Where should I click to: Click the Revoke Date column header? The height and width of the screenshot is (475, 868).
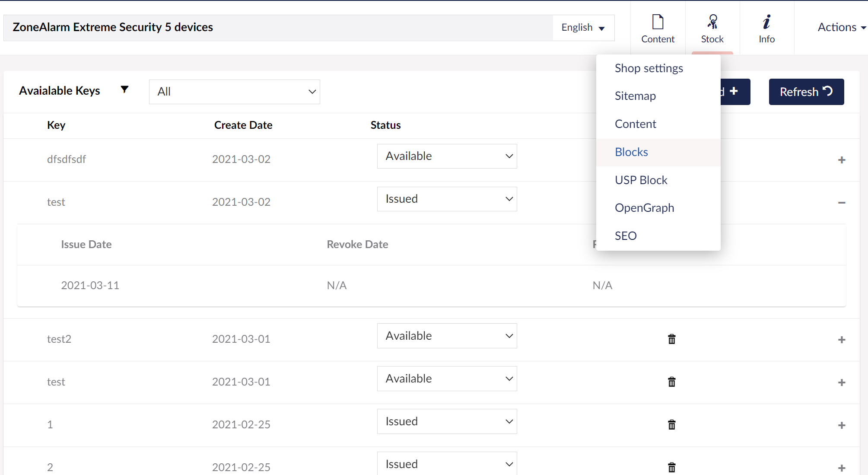(357, 244)
